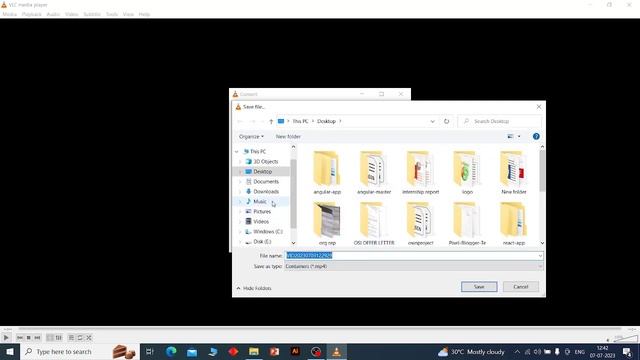Open the react-app folder

click(x=513, y=223)
